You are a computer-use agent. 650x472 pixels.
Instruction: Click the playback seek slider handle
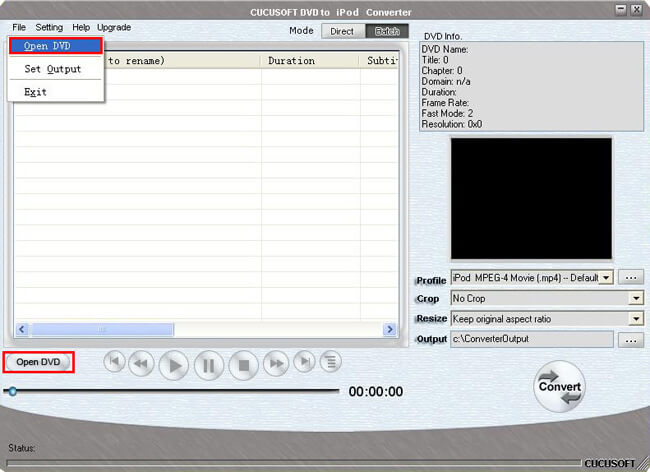(x=12, y=391)
